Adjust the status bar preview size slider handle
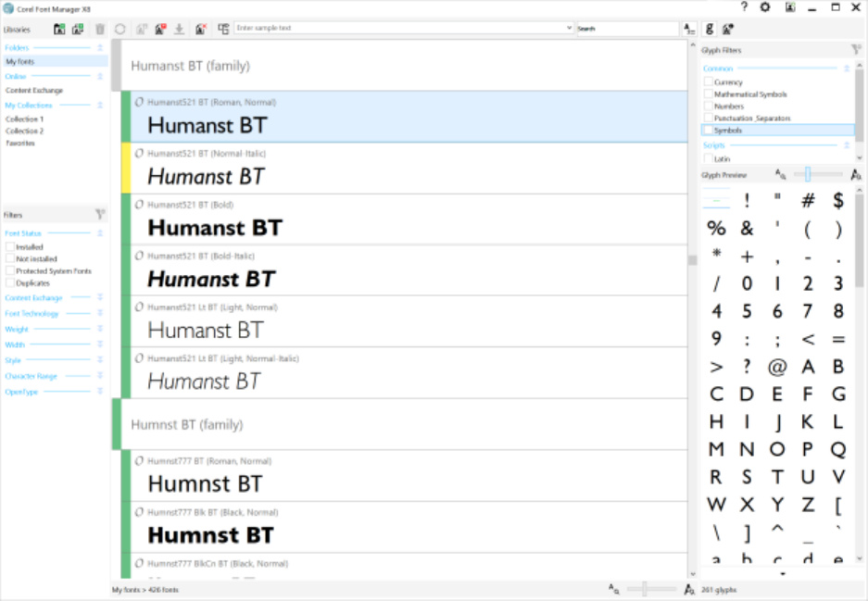Image resolution: width=868 pixels, height=601 pixels. (645, 589)
